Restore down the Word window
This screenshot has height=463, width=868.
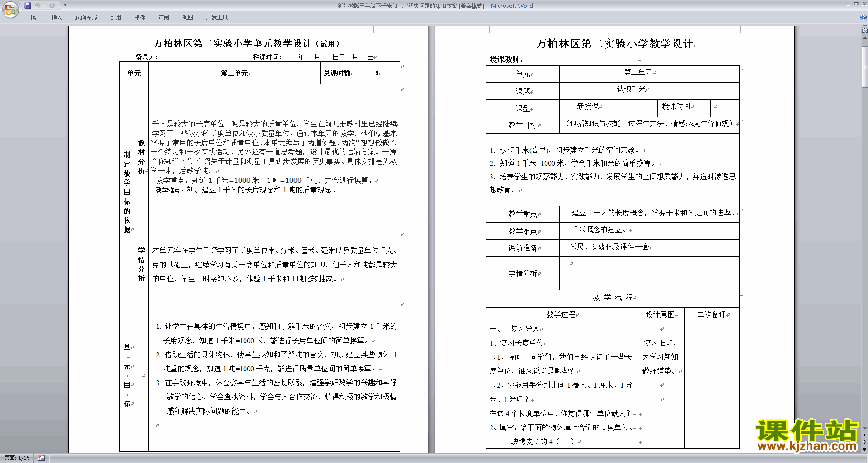pyautogui.click(x=856, y=4)
